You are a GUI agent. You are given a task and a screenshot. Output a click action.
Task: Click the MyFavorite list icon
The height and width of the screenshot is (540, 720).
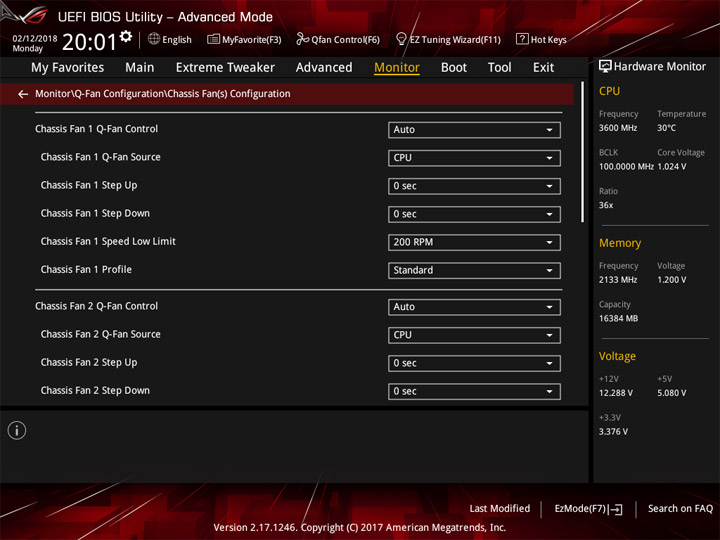213,39
